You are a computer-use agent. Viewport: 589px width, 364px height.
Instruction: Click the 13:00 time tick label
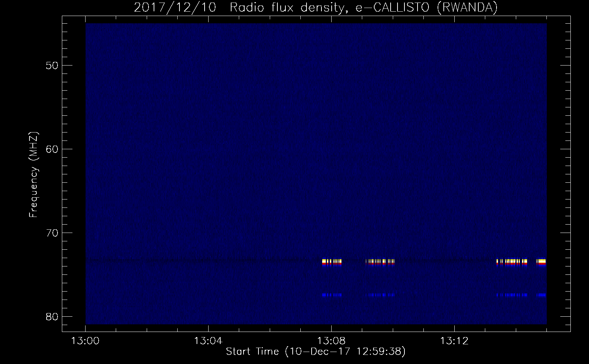(86, 341)
